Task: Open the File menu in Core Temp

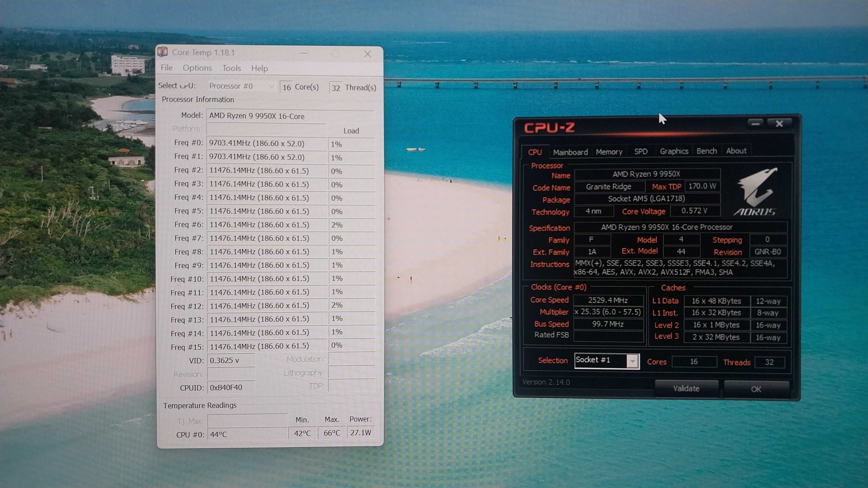Action: pyautogui.click(x=166, y=68)
